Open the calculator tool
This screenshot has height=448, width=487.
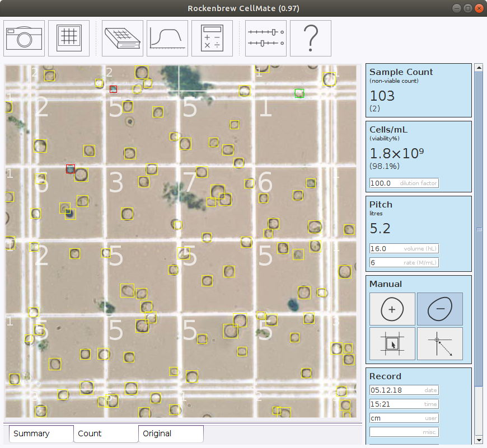[x=212, y=38]
